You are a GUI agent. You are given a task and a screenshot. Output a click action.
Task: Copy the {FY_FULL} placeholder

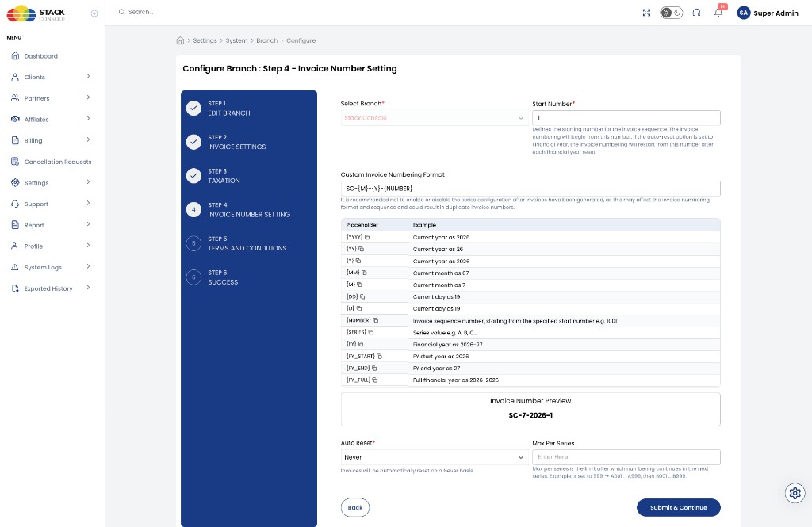[x=374, y=380]
